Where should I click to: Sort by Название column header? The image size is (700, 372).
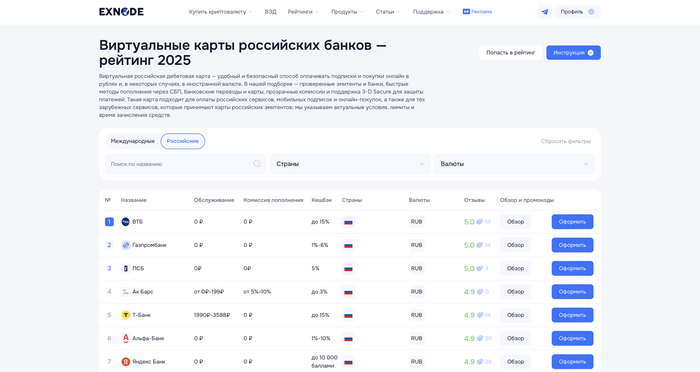[133, 200]
